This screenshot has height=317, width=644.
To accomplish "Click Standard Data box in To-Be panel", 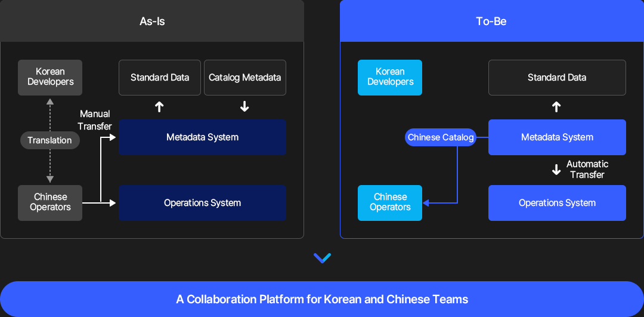I will 557,77.
